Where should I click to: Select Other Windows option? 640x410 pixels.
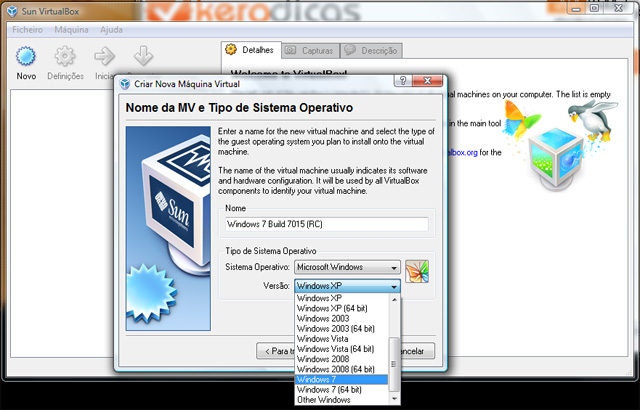[x=342, y=400]
